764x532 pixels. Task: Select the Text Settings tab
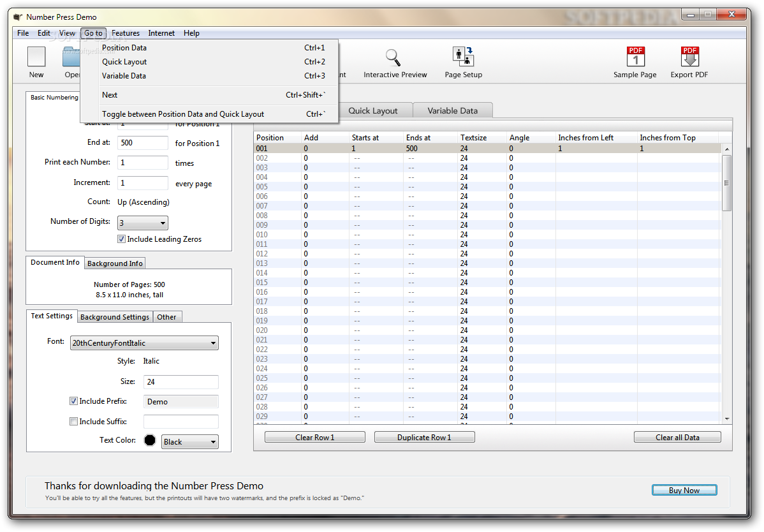52,316
